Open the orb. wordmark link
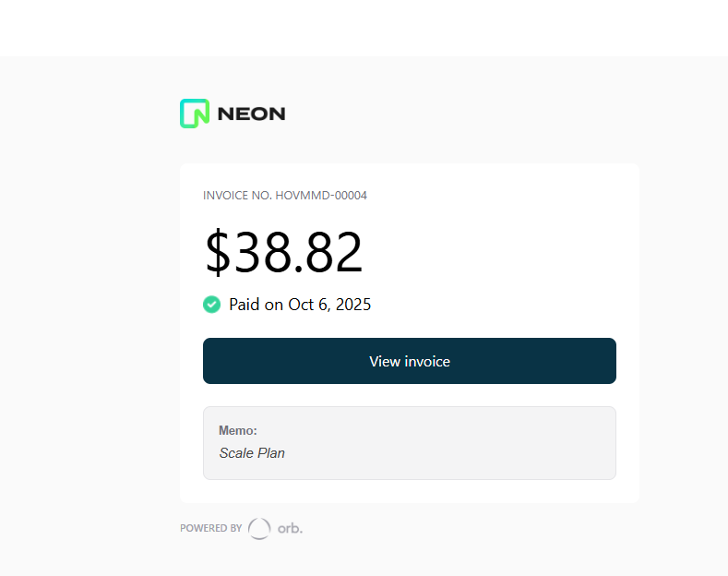The image size is (728, 576). click(290, 529)
